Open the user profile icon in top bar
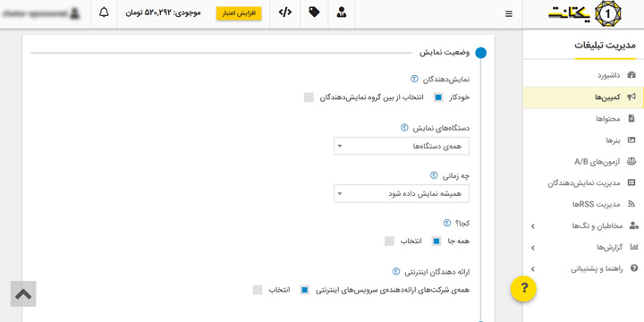 [342, 13]
